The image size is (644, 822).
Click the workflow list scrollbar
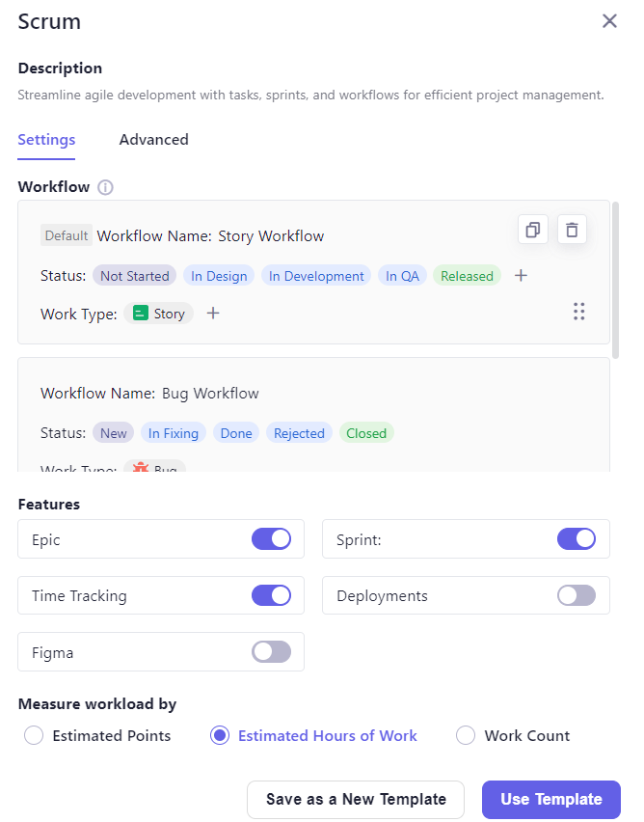616,280
